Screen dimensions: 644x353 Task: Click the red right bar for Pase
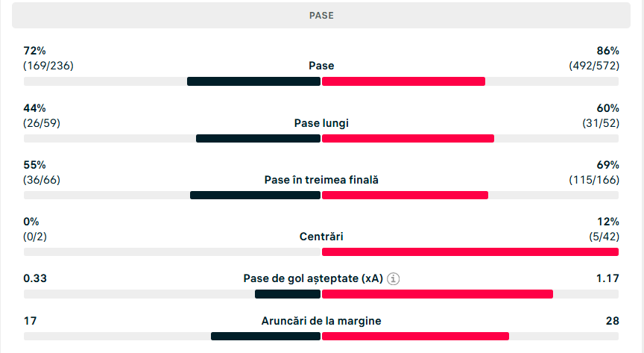coord(403,81)
